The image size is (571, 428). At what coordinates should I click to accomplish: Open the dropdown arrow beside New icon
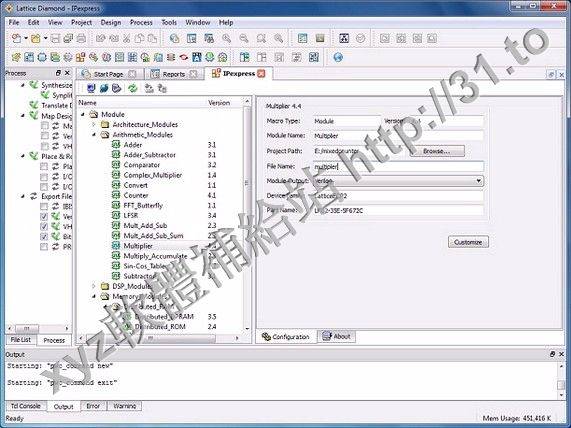click(x=26, y=38)
